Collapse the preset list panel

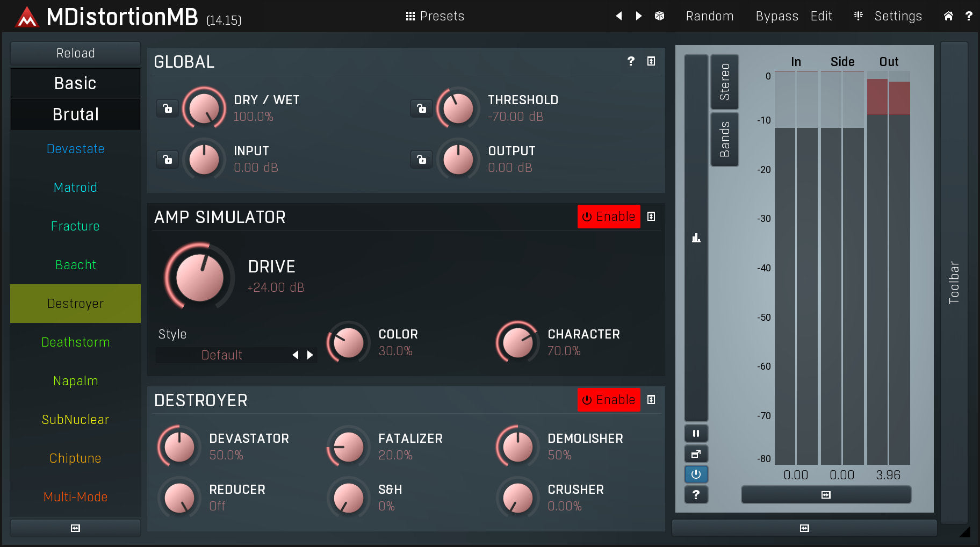(75, 528)
